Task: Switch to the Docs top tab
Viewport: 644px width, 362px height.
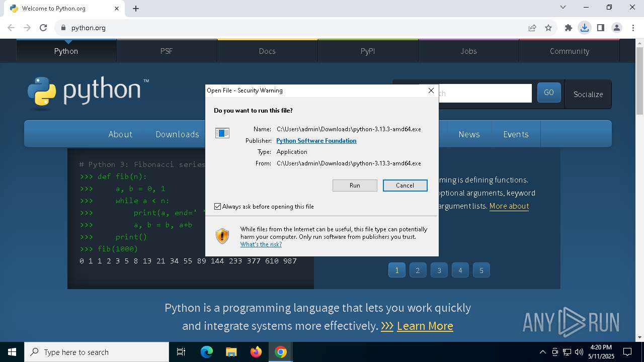Action: click(267, 51)
